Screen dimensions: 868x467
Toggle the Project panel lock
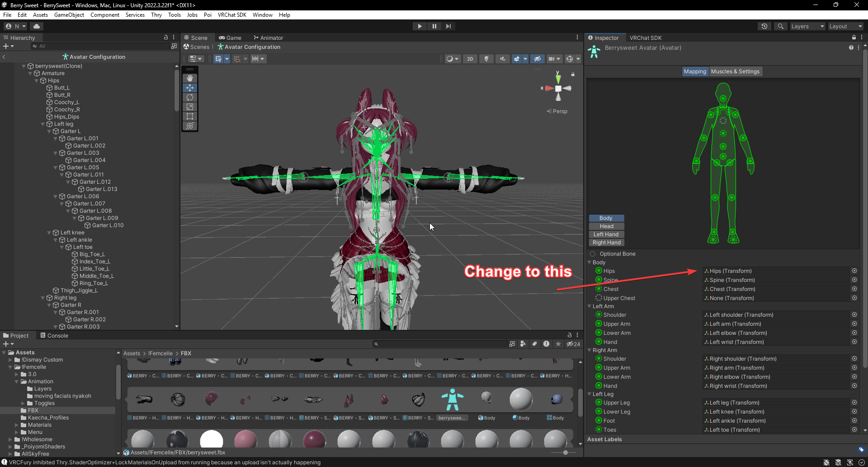coord(570,335)
